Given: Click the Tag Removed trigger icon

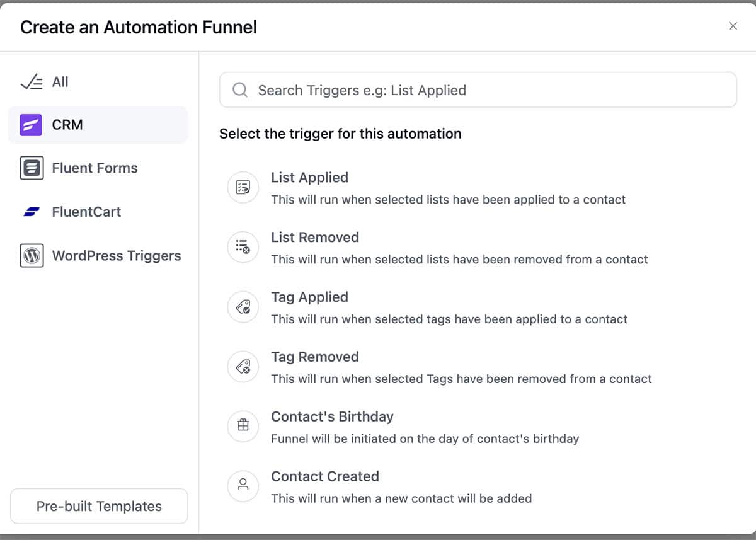Looking at the screenshot, I should point(243,367).
